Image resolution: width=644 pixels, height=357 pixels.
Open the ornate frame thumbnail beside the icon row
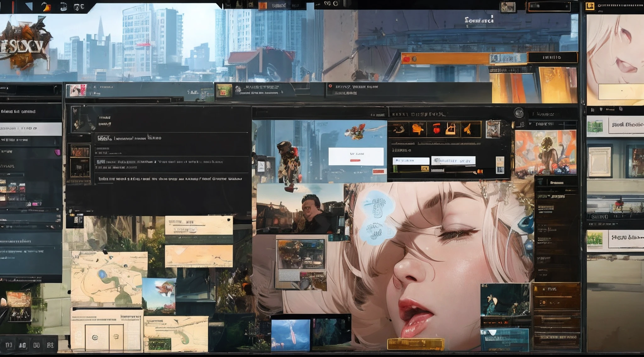[x=493, y=129]
